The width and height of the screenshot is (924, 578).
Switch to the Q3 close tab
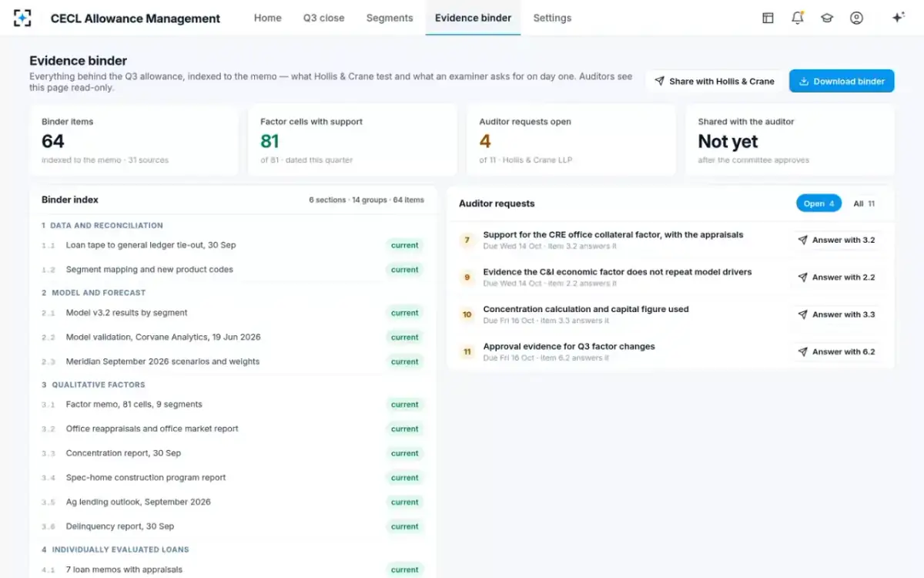pyautogui.click(x=324, y=18)
